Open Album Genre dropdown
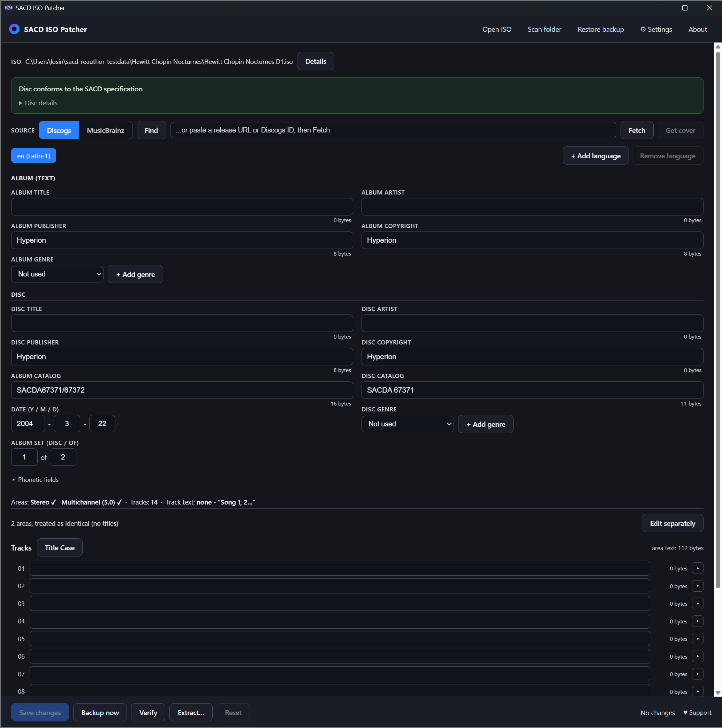Screen dimensions: 722x728 (57, 274)
